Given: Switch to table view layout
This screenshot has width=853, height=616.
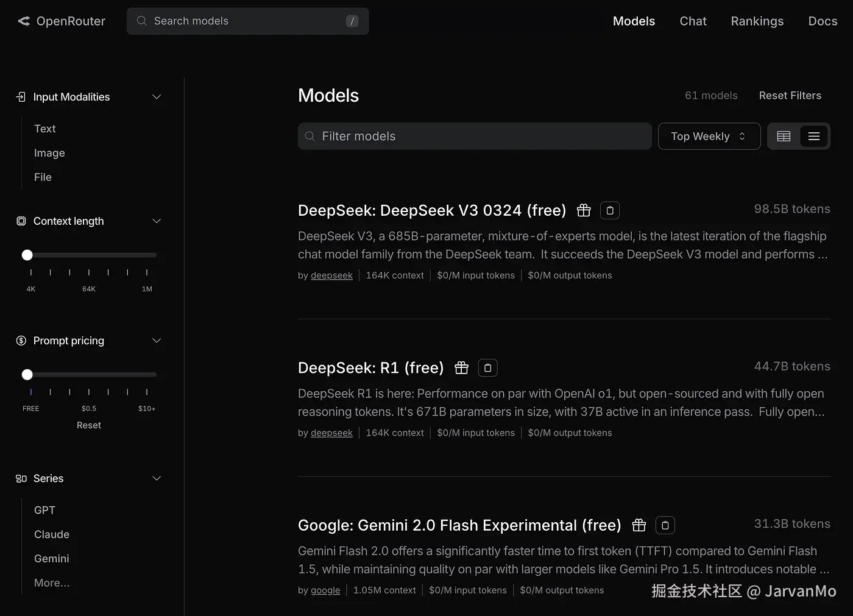Looking at the screenshot, I should pos(784,136).
